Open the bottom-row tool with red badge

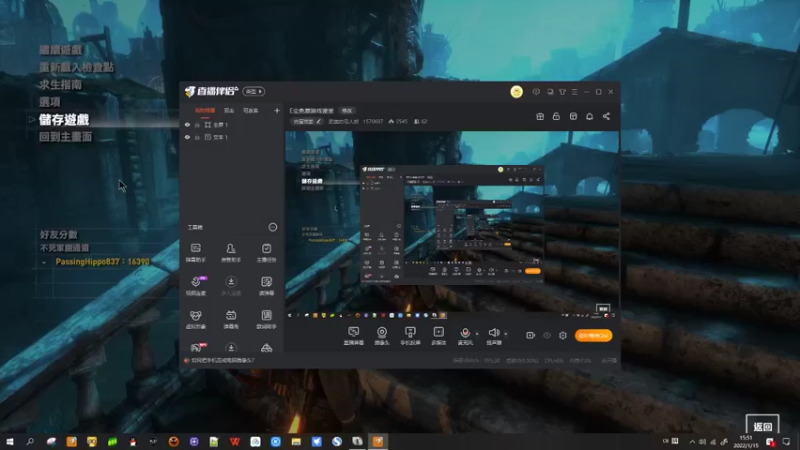196,347
